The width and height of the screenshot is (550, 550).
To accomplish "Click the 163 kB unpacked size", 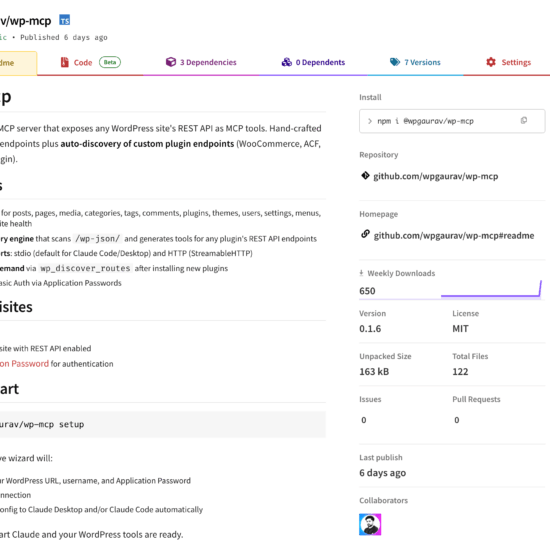I will tap(374, 371).
